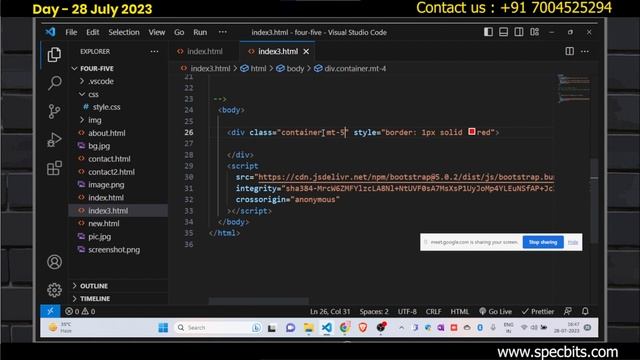
Task: Open the Customize Layout icon
Action: coord(534,32)
